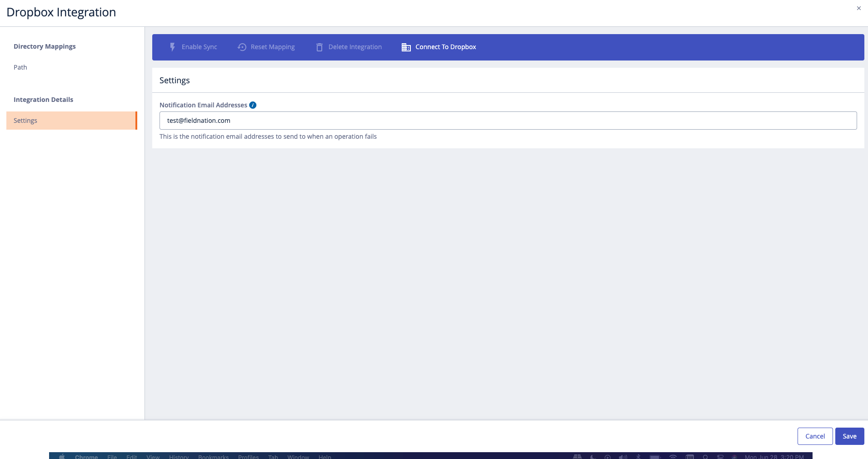Save the integration settings
Viewport: 868px width, 459px height.
pyautogui.click(x=850, y=436)
